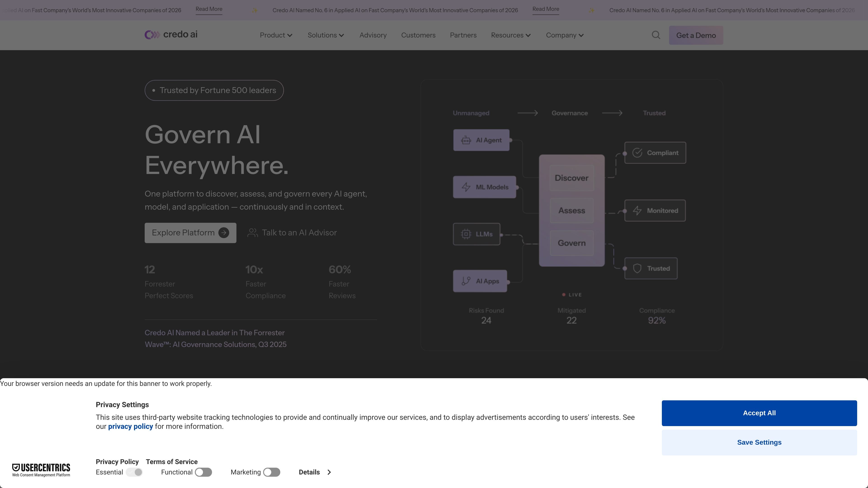Click the Get a Demo button
Image resolution: width=868 pixels, height=488 pixels.
click(696, 35)
